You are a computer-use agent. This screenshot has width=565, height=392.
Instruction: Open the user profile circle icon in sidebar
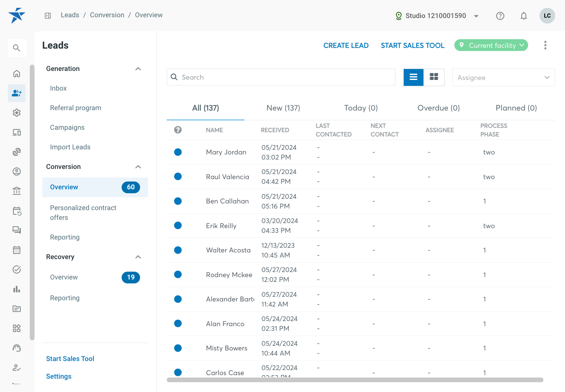16,172
